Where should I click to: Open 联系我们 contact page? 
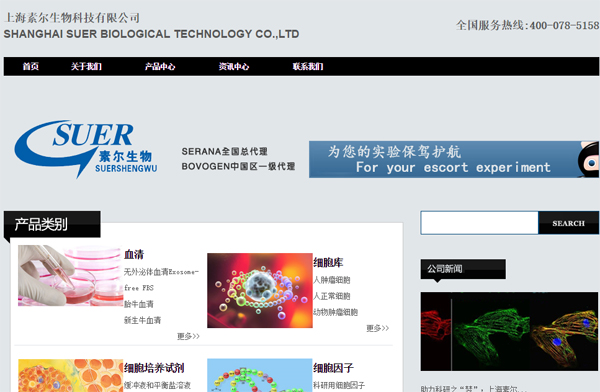[308, 67]
